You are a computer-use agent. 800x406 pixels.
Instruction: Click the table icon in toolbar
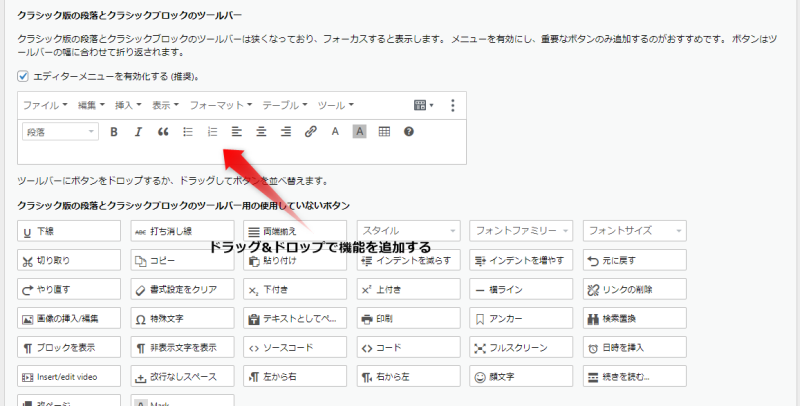pos(384,132)
